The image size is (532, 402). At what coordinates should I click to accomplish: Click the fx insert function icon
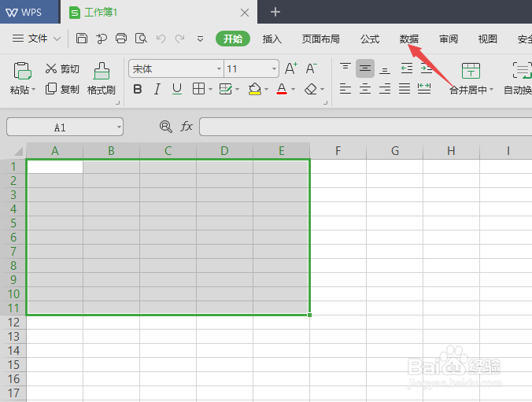(187, 127)
